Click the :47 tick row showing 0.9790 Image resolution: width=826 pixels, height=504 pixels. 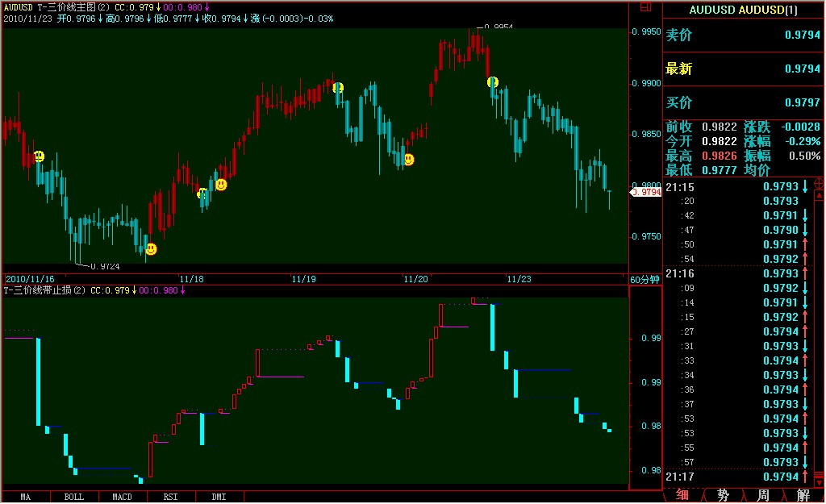tap(738, 230)
